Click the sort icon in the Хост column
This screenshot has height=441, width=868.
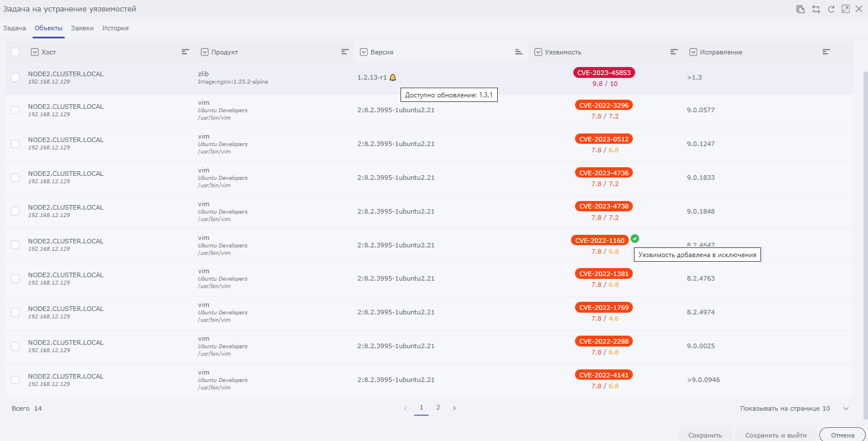(185, 52)
